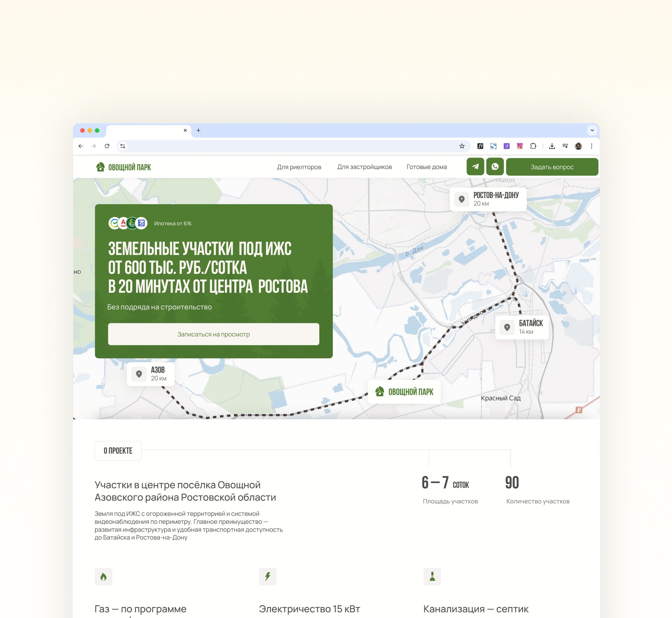
Task: Click the browser downloads icon
Action: coord(552,146)
